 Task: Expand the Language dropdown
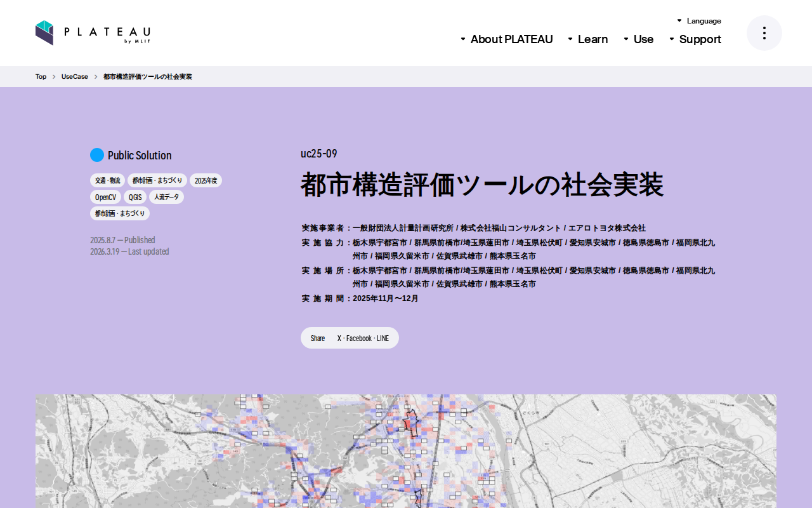point(698,21)
